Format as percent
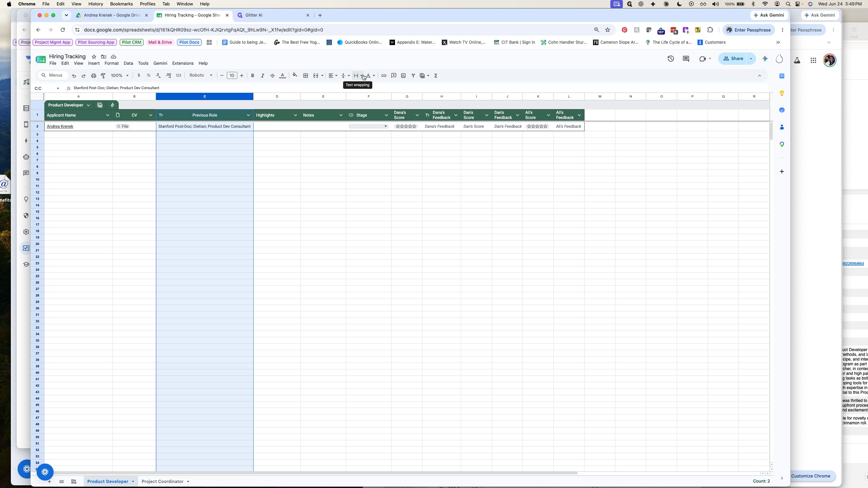Image resolution: width=868 pixels, height=488 pixels. (x=149, y=76)
